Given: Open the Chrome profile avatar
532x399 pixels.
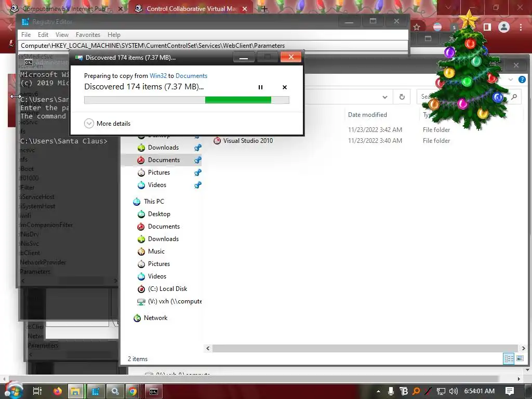Looking at the screenshot, I should pos(504,27).
